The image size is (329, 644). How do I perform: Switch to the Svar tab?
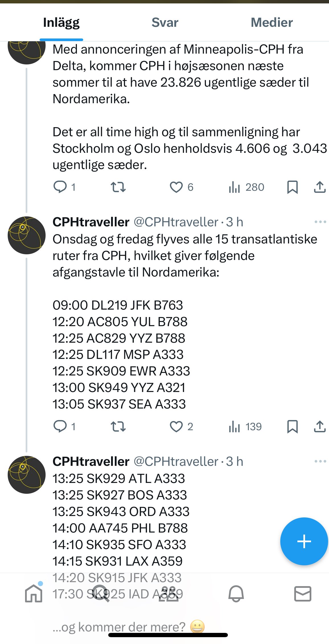[165, 23]
